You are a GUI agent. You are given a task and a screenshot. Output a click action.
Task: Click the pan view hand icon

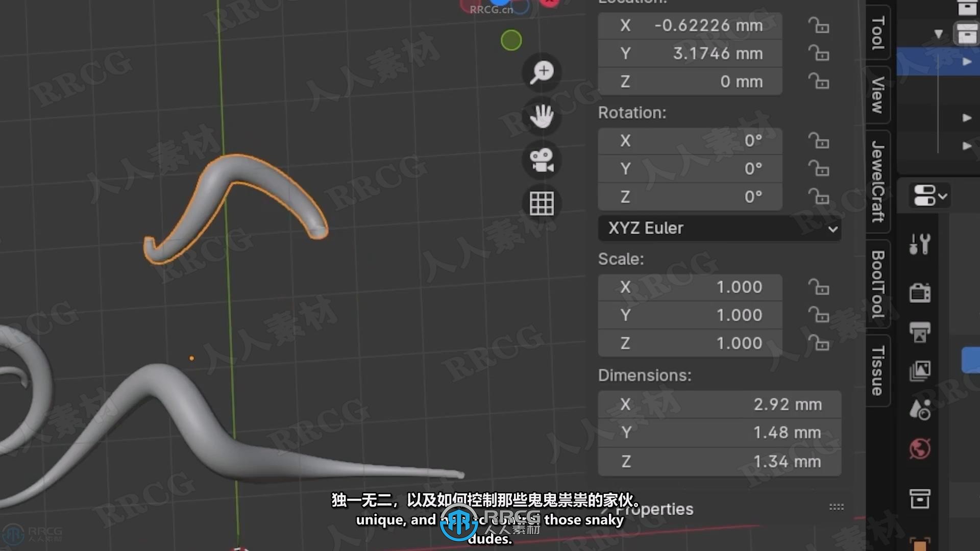(x=542, y=116)
